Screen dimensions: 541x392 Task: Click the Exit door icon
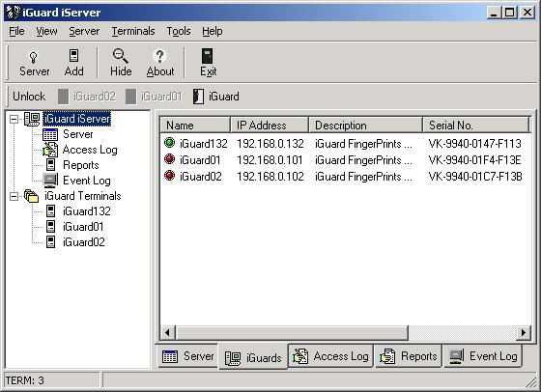208,56
